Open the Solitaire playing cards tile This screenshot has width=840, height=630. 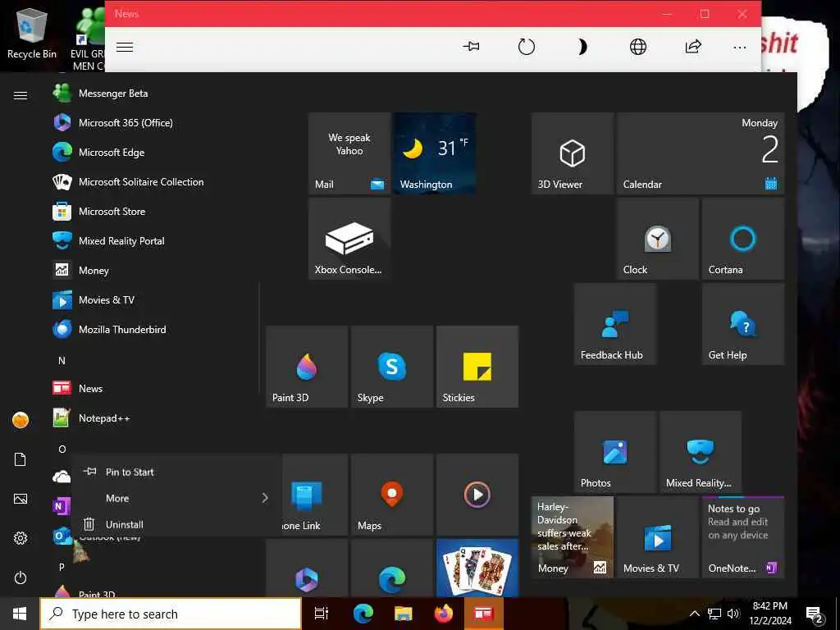pyautogui.click(x=477, y=568)
